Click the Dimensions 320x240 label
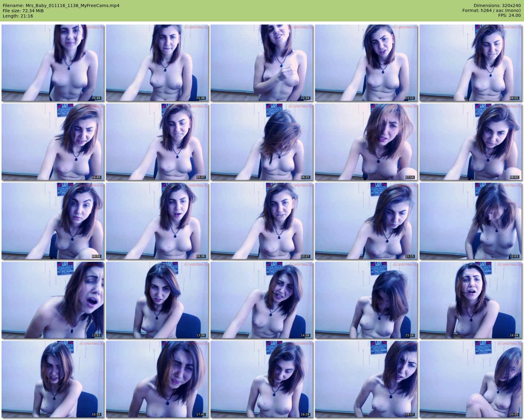The image size is (524, 420). [x=497, y=6]
